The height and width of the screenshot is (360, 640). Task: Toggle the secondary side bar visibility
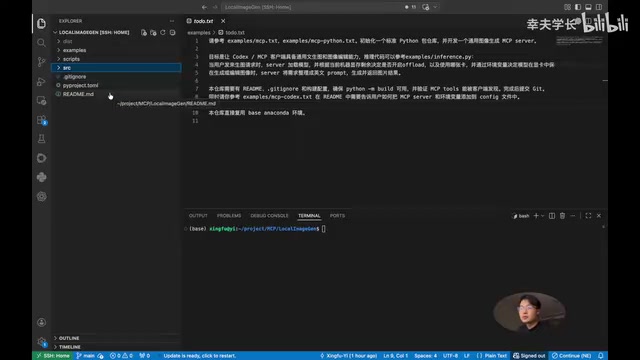tap(599, 7)
